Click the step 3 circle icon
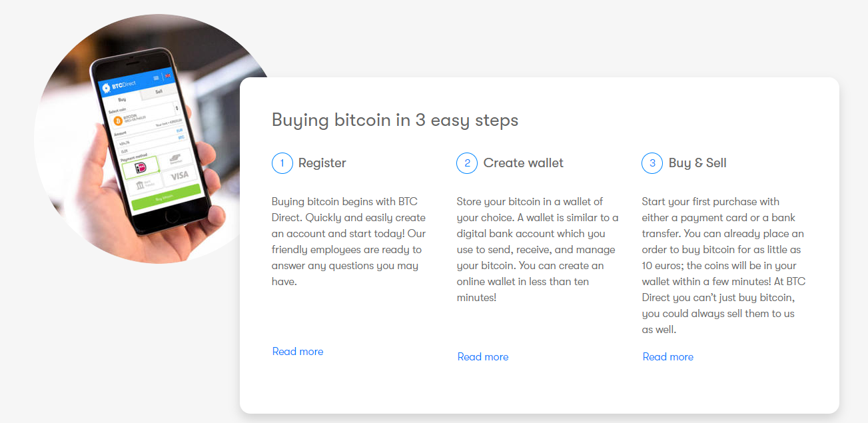 pyautogui.click(x=652, y=163)
